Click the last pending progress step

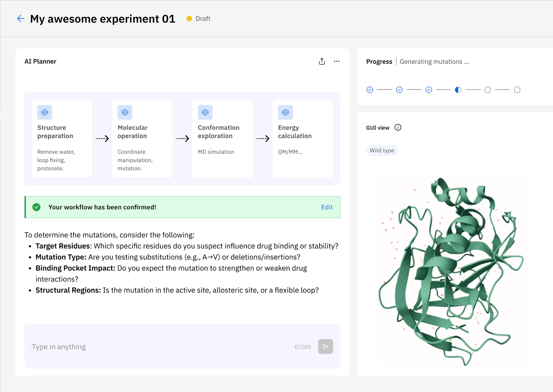coord(517,90)
